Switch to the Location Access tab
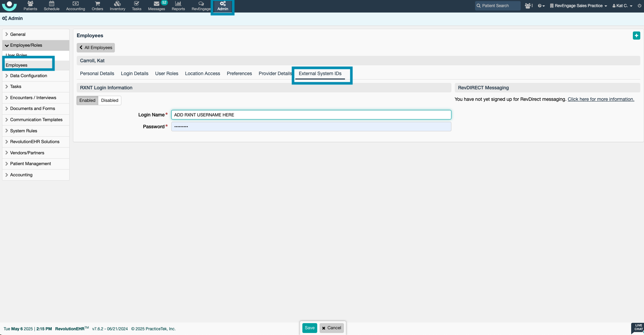 (202, 74)
